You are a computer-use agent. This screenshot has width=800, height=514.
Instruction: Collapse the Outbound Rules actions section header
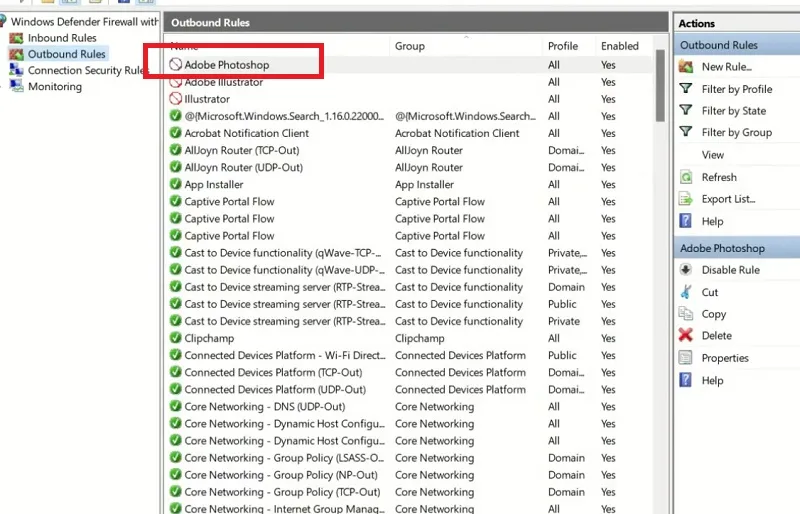tap(737, 45)
